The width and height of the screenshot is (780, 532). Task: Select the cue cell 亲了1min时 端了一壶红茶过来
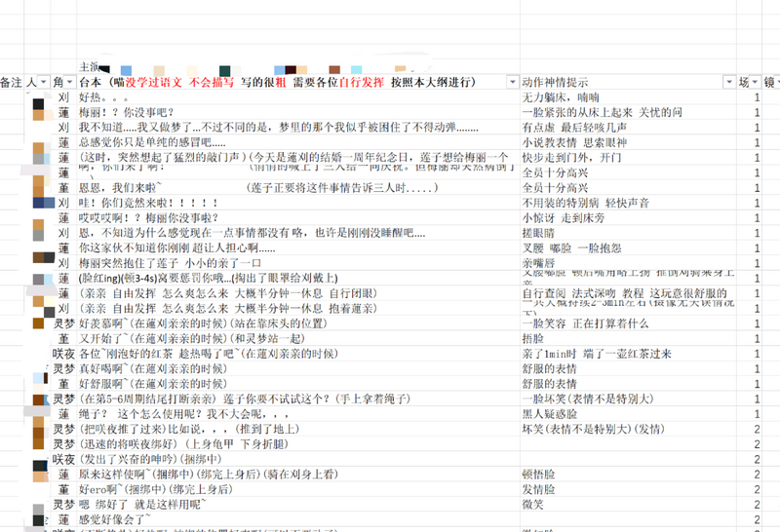coord(628,354)
